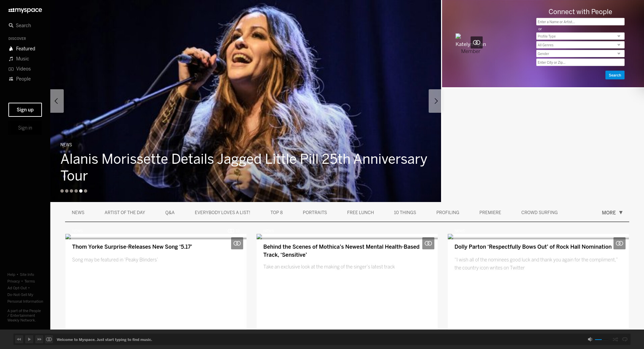Open the Profile Type dropdown
The height and width of the screenshot is (349, 644).
pos(580,36)
